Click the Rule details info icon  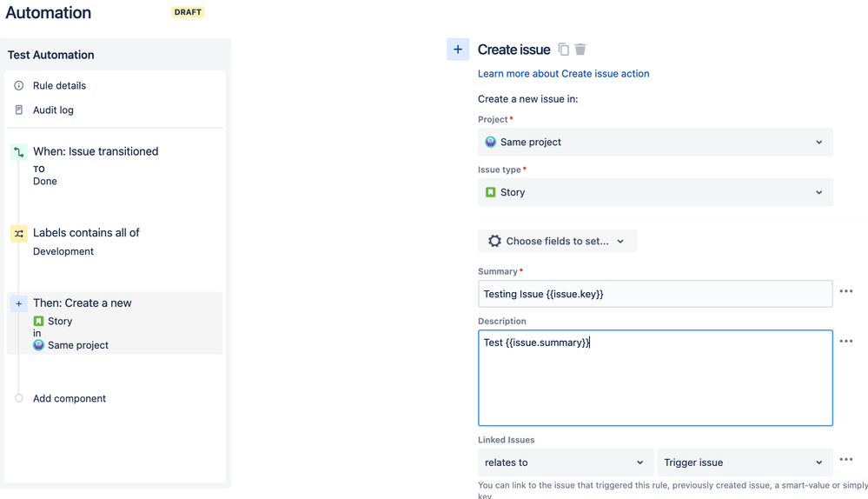point(19,85)
